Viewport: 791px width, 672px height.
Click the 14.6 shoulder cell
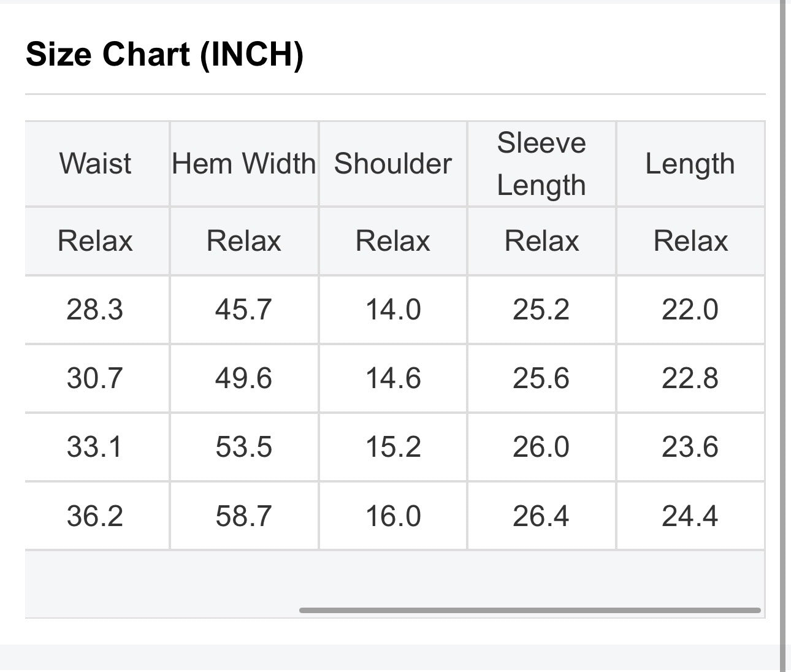(x=392, y=378)
